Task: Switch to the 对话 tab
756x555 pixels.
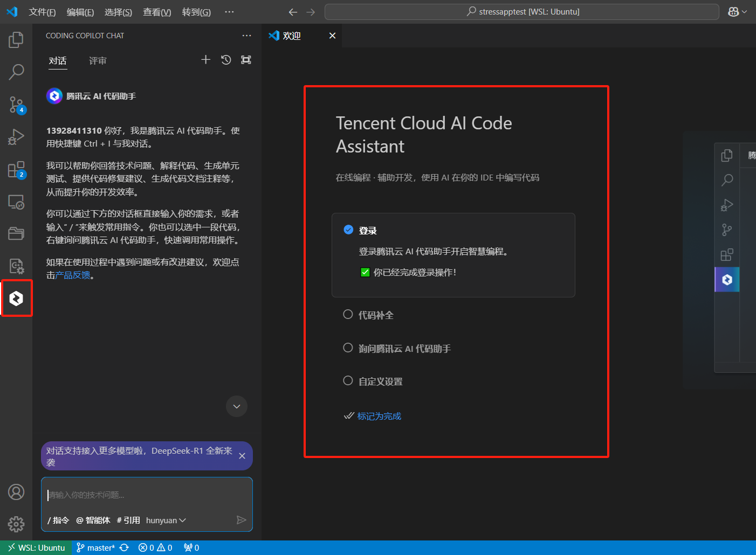Action: pyautogui.click(x=58, y=60)
